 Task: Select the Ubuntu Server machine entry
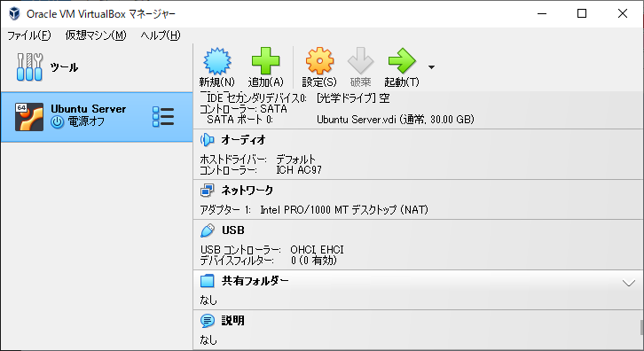click(97, 117)
